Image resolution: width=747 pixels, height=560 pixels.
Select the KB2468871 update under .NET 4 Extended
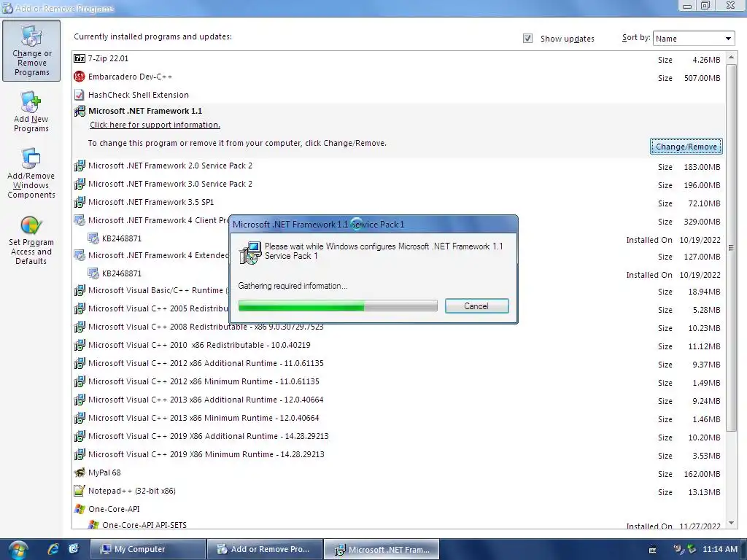(x=122, y=274)
